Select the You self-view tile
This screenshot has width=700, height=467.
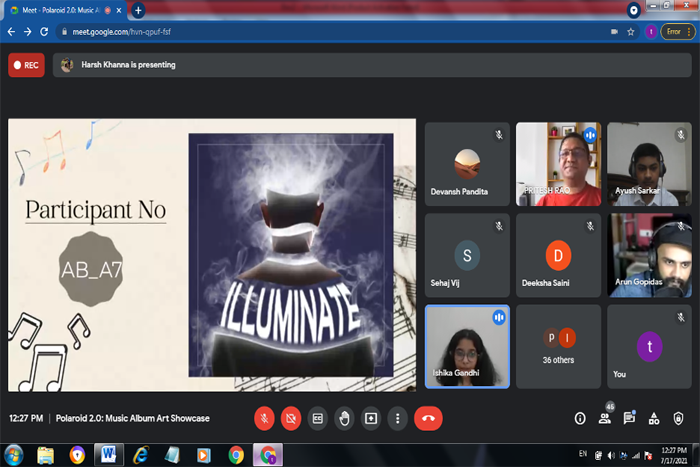[650, 347]
